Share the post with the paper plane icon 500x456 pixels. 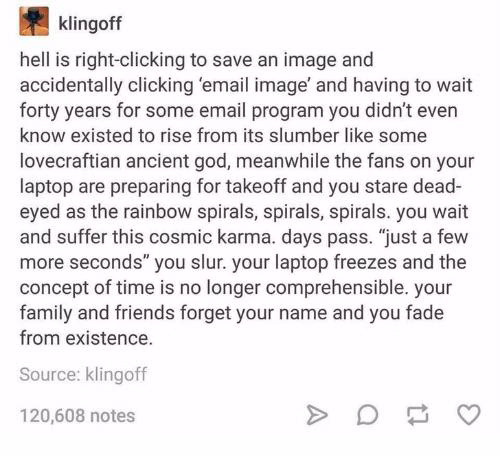coord(317,415)
